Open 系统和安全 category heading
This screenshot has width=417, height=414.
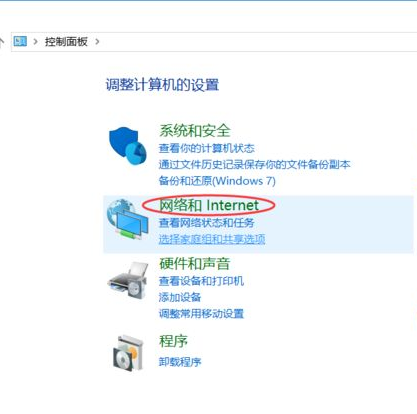(194, 130)
